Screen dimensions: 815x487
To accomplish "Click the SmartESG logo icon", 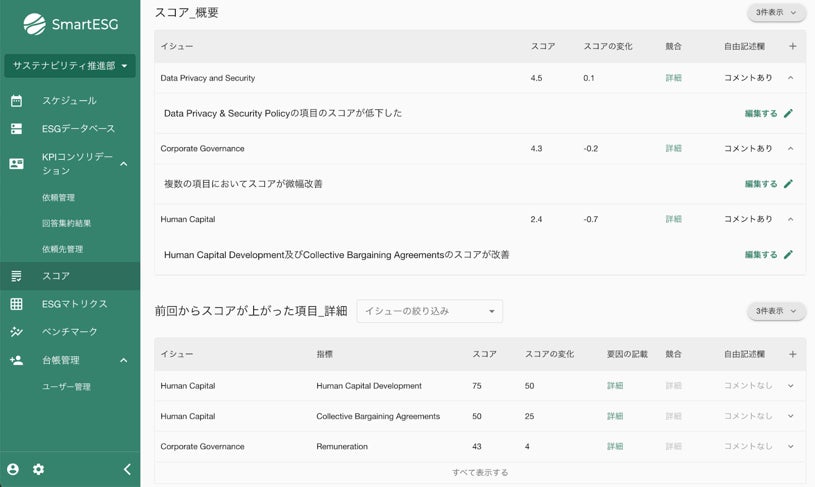I will pyautogui.click(x=34, y=24).
